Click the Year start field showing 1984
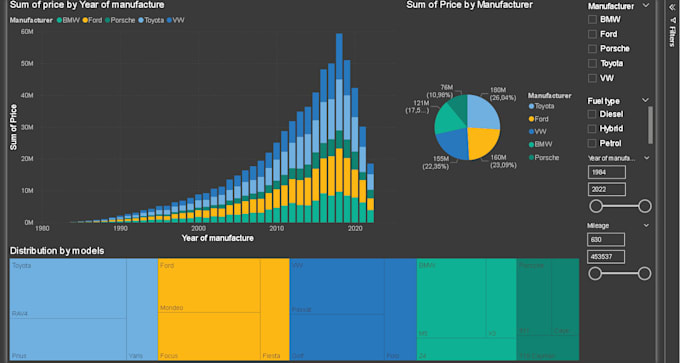This screenshot has height=363, width=680. pyautogui.click(x=607, y=172)
